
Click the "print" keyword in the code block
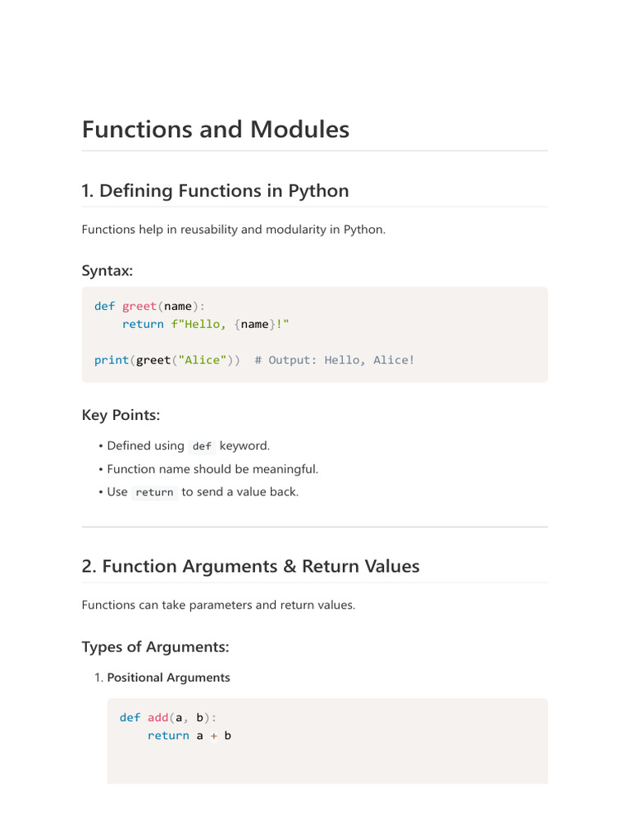(x=112, y=360)
